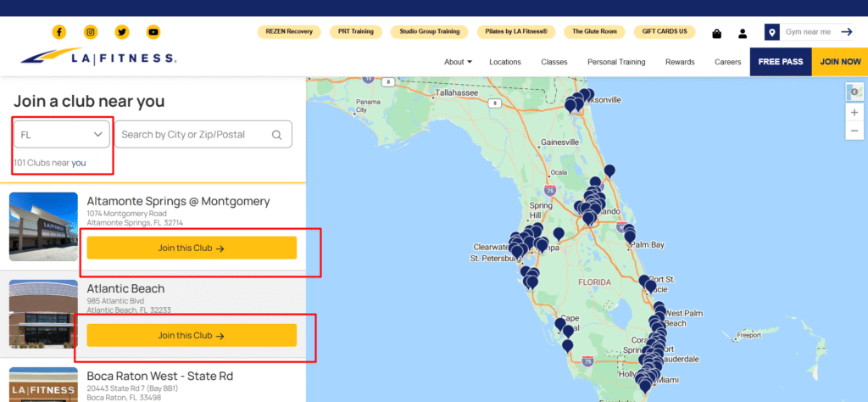Viewport: 868px width, 402px height.
Task: Join the Altamonte Springs @ Montgomery club
Action: click(192, 248)
